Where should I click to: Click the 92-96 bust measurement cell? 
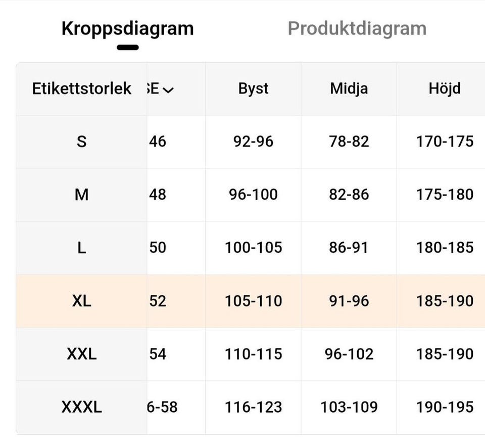click(x=253, y=142)
